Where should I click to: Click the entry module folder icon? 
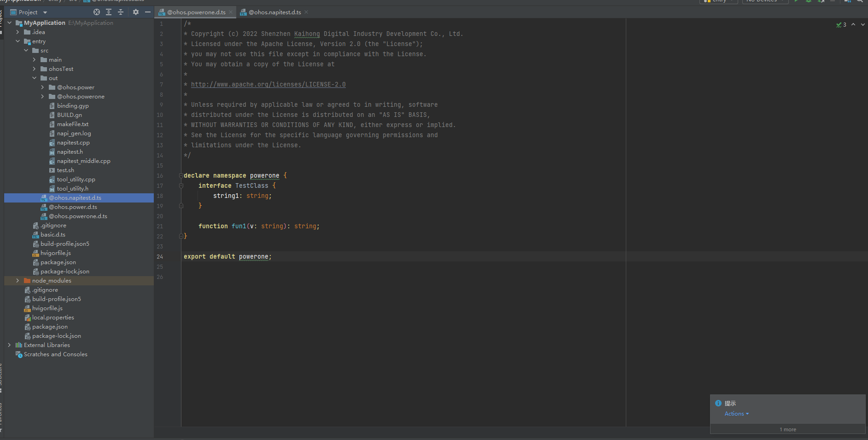(x=27, y=41)
